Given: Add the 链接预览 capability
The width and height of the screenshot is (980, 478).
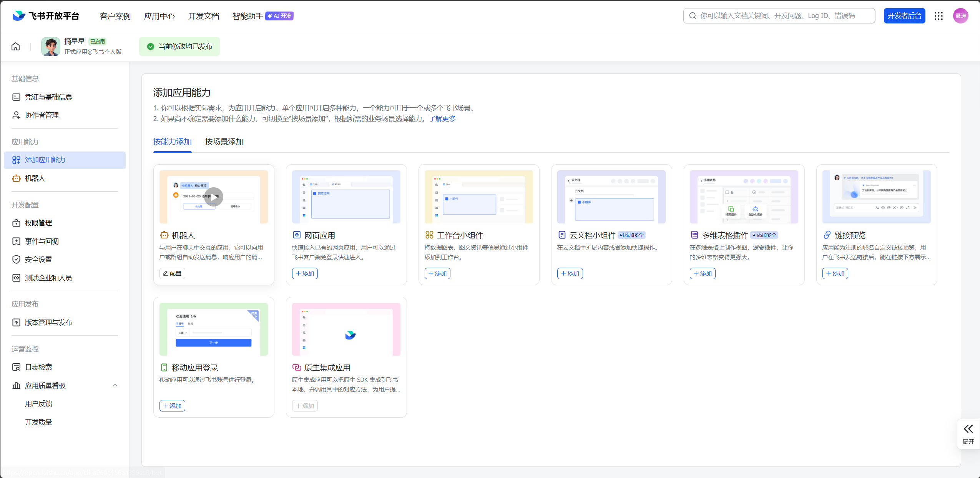Looking at the screenshot, I should 835,273.
